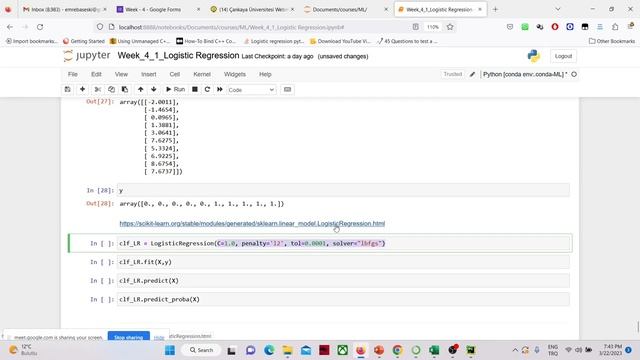The width and height of the screenshot is (640, 360).
Task: Open the Download YouTube Vi... bookmark
Action: tap(340, 41)
